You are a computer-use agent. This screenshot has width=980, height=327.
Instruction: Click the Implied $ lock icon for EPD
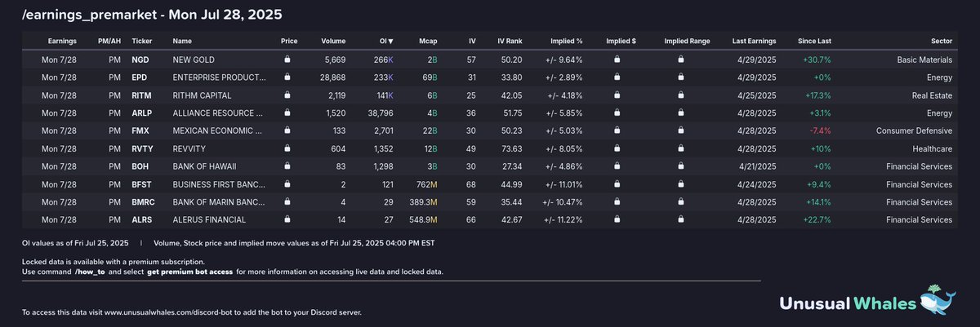(617, 76)
